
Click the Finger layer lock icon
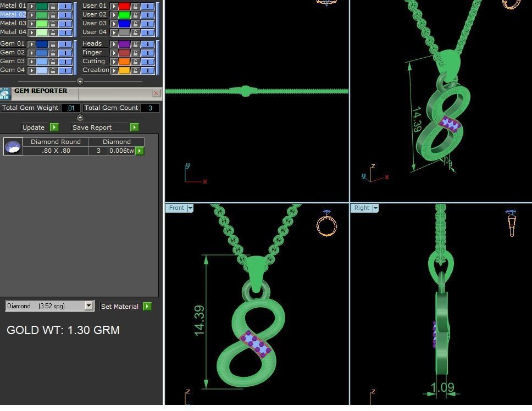135,53
